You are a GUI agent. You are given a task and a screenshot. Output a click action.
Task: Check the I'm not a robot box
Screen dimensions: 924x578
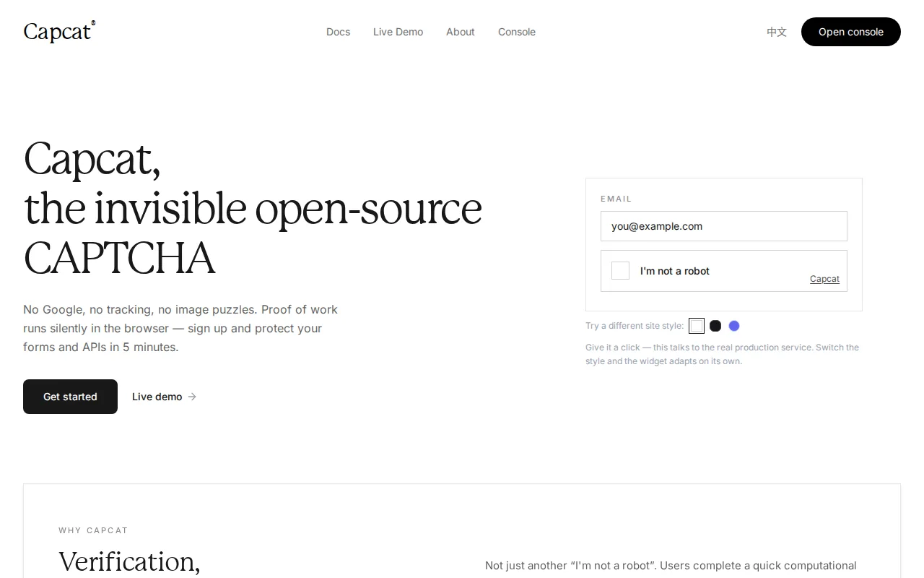[620, 271]
